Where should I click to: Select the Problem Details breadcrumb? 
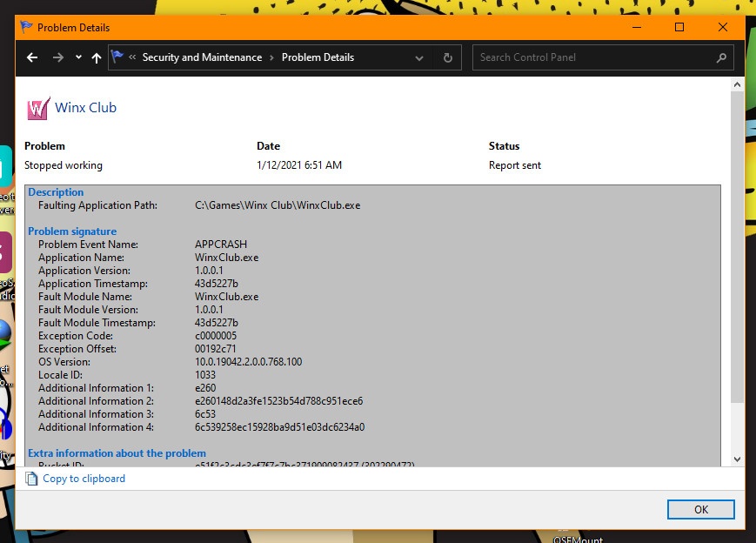coord(318,57)
